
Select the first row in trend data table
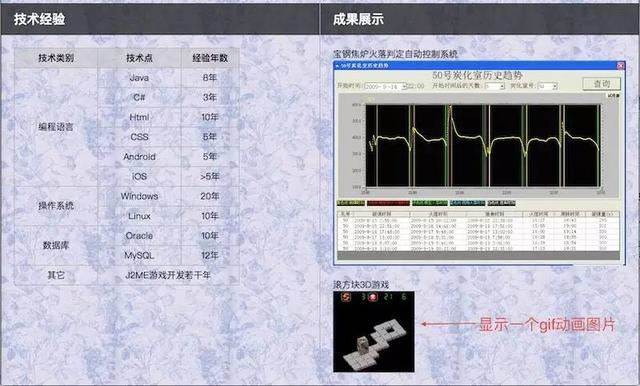click(x=478, y=220)
